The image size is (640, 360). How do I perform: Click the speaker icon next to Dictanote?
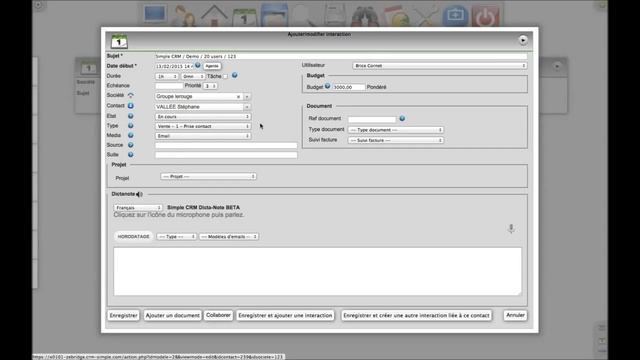pos(139,194)
